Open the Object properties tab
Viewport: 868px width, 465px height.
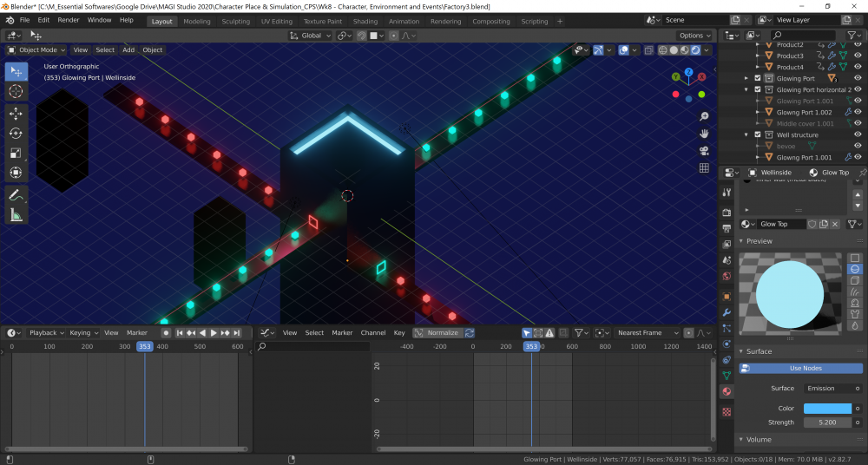click(x=727, y=297)
